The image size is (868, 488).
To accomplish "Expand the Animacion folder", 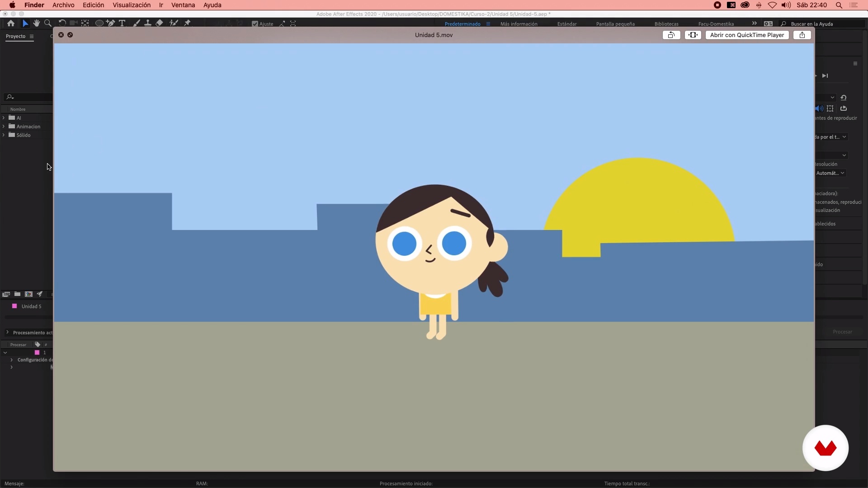I will pos(4,127).
